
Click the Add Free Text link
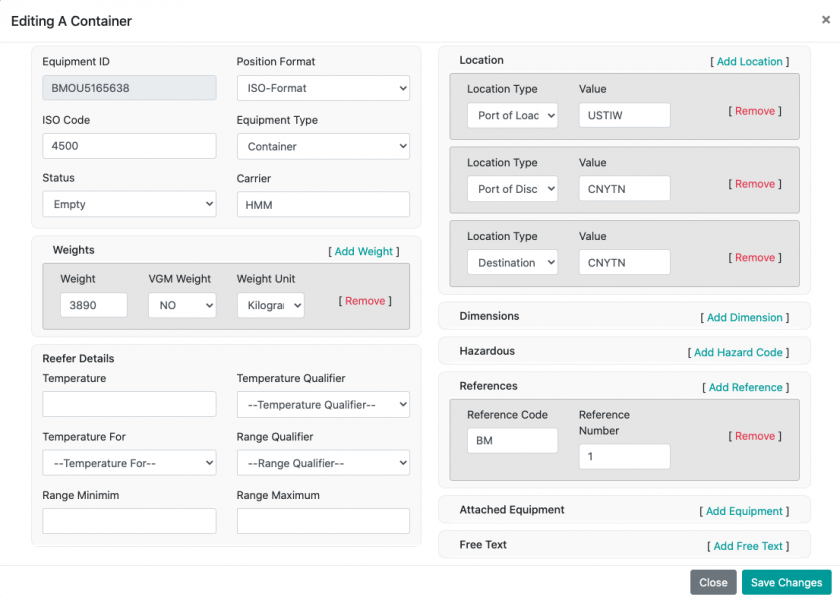coord(747,546)
